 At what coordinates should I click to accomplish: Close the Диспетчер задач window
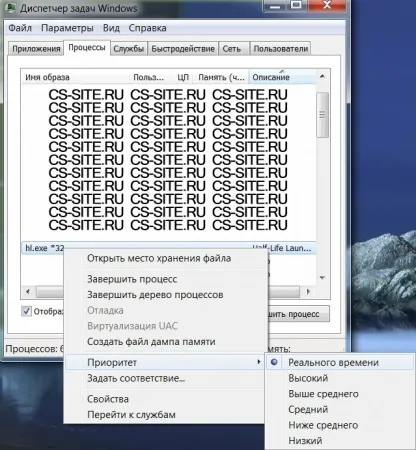tap(327, 5)
